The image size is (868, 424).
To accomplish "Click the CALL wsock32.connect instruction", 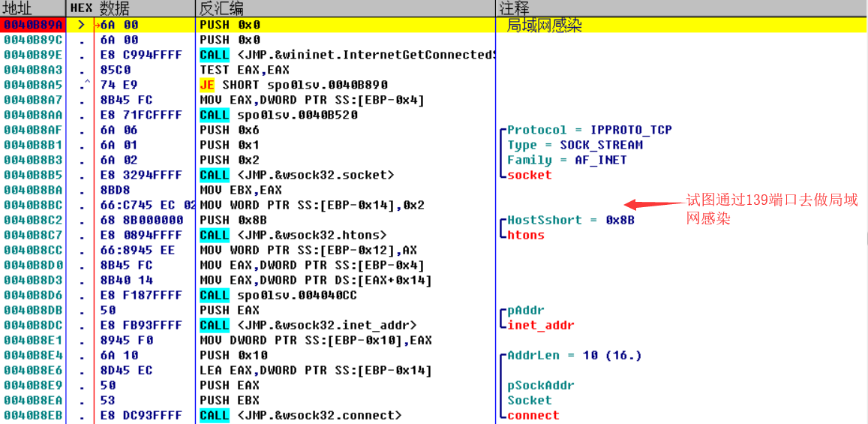I will click(300, 415).
